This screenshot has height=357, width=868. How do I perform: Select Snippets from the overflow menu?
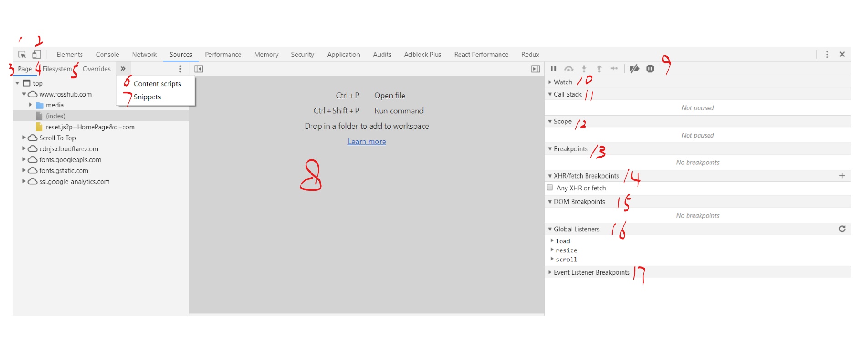coord(147,97)
